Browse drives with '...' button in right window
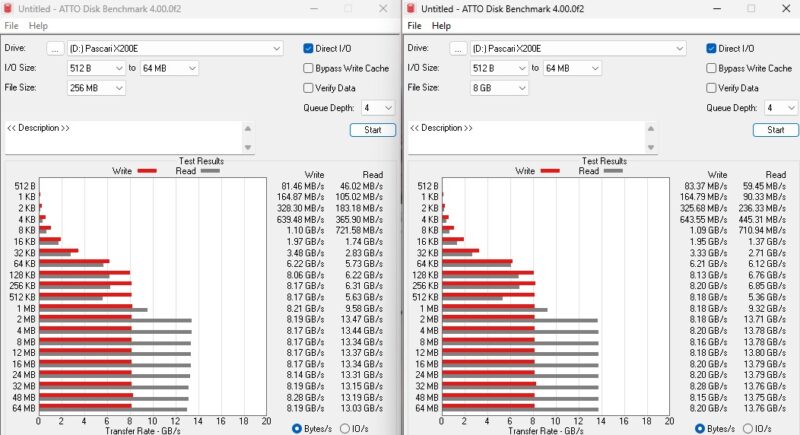The height and width of the screenshot is (435, 800). coord(458,48)
